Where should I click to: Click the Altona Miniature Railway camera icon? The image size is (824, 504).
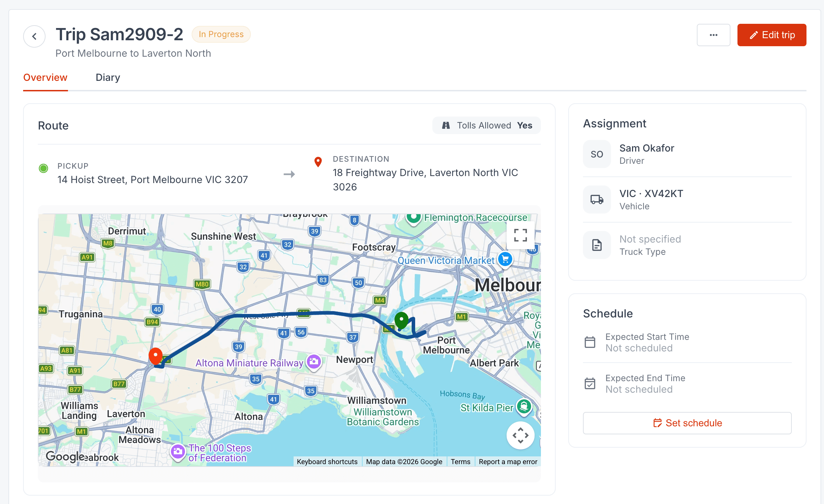pyautogui.click(x=314, y=362)
